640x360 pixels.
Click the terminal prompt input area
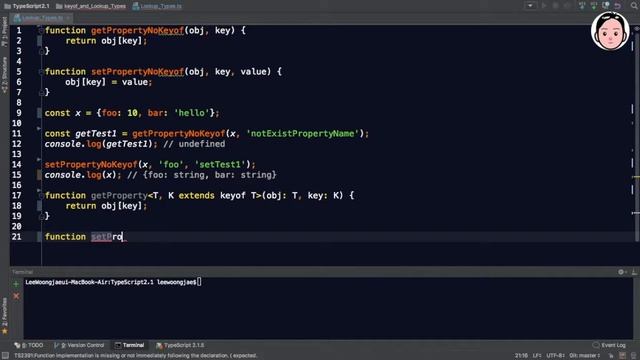(199, 282)
